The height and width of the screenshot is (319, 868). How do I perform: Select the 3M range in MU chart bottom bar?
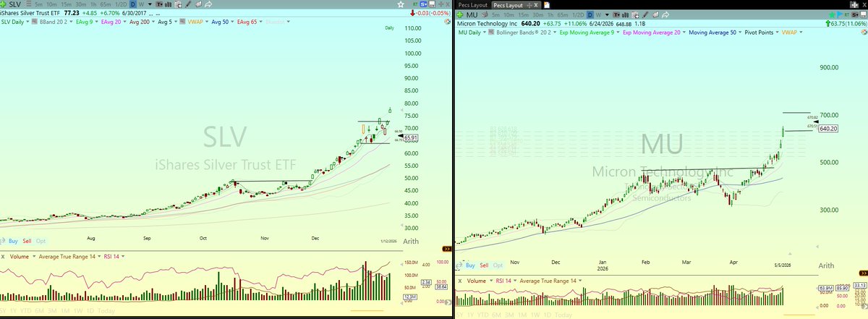(509, 315)
